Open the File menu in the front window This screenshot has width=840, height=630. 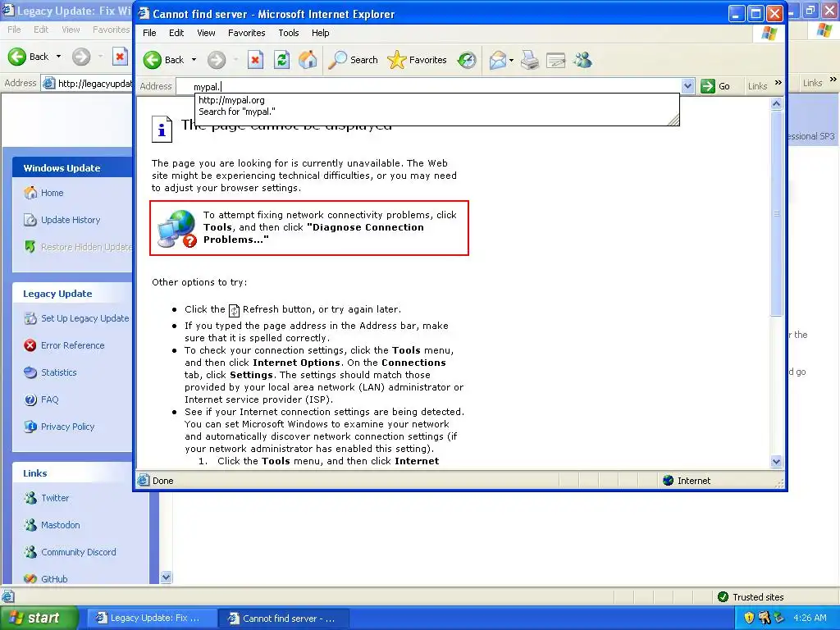click(149, 33)
